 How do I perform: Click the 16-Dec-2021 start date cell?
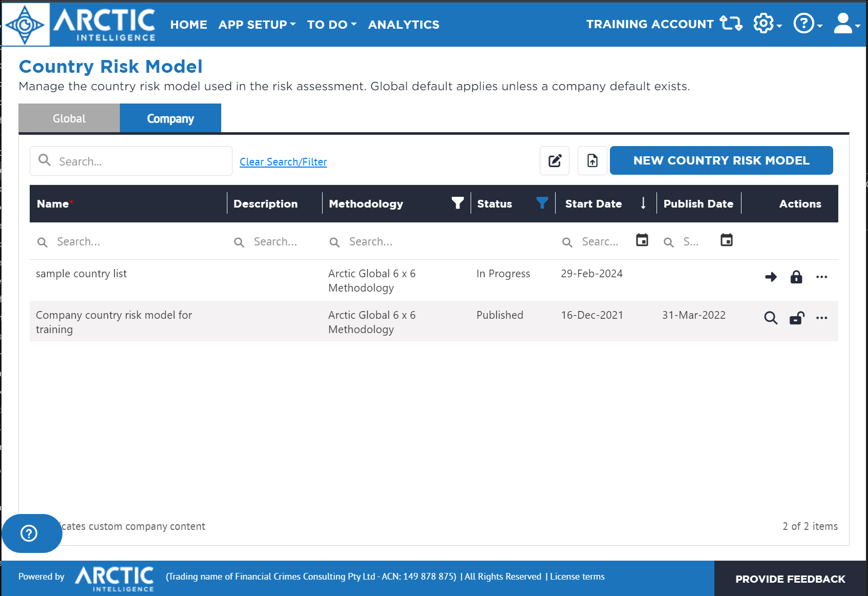click(x=592, y=315)
